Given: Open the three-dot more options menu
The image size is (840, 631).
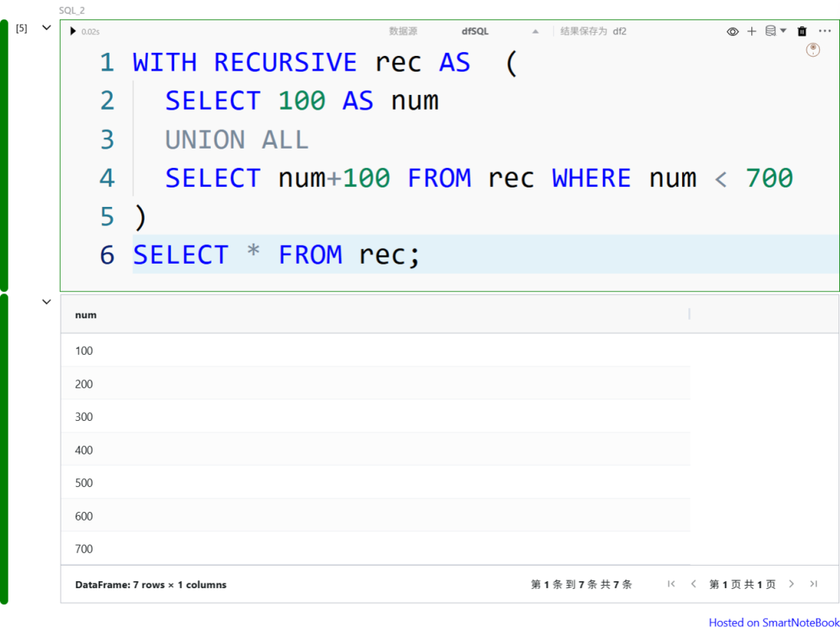Looking at the screenshot, I should (x=824, y=31).
